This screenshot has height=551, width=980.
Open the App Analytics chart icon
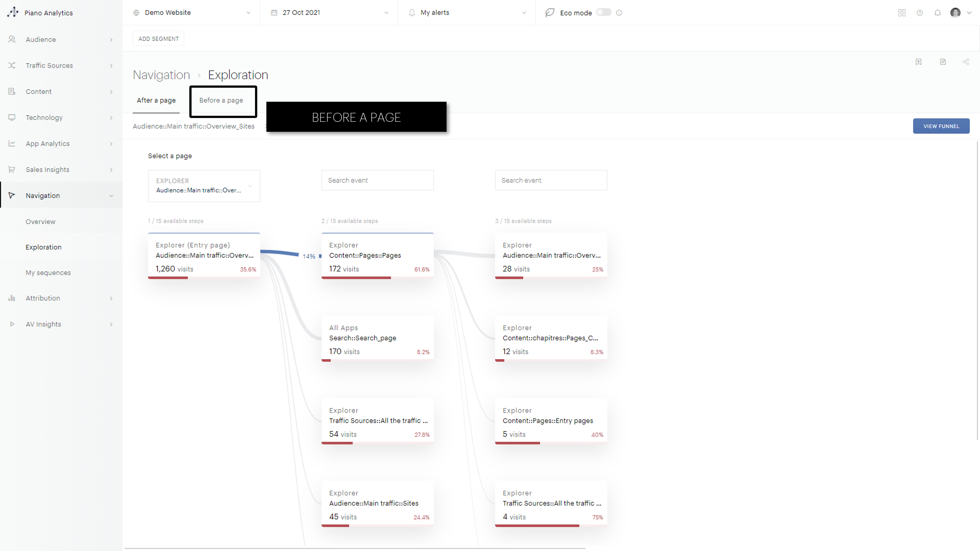click(11, 143)
